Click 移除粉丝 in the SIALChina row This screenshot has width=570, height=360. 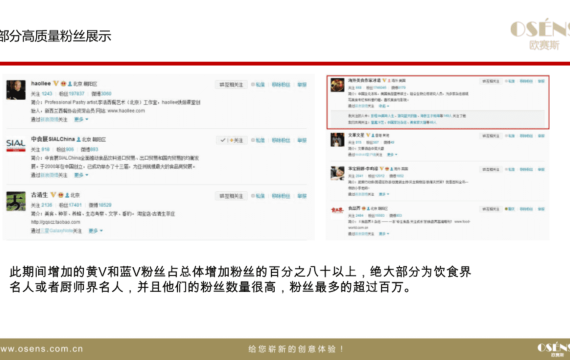(281, 140)
